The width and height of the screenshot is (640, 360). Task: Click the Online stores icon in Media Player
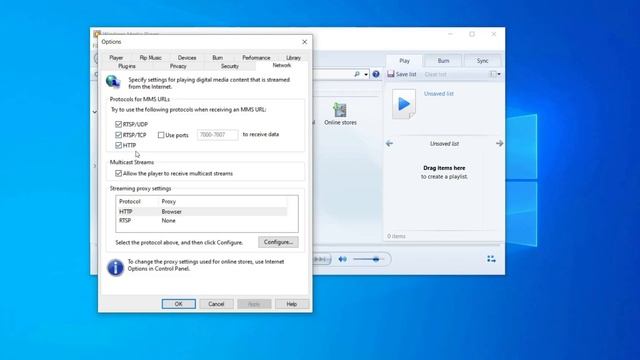pos(340,110)
